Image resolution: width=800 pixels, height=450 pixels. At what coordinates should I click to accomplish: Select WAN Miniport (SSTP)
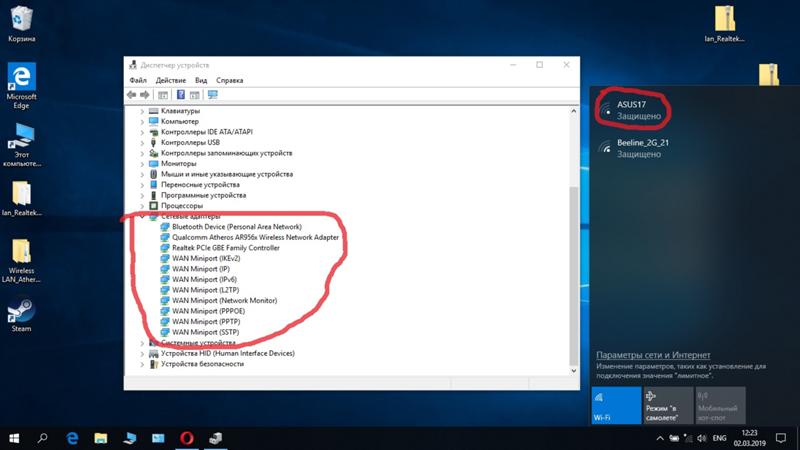click(206, 332)
